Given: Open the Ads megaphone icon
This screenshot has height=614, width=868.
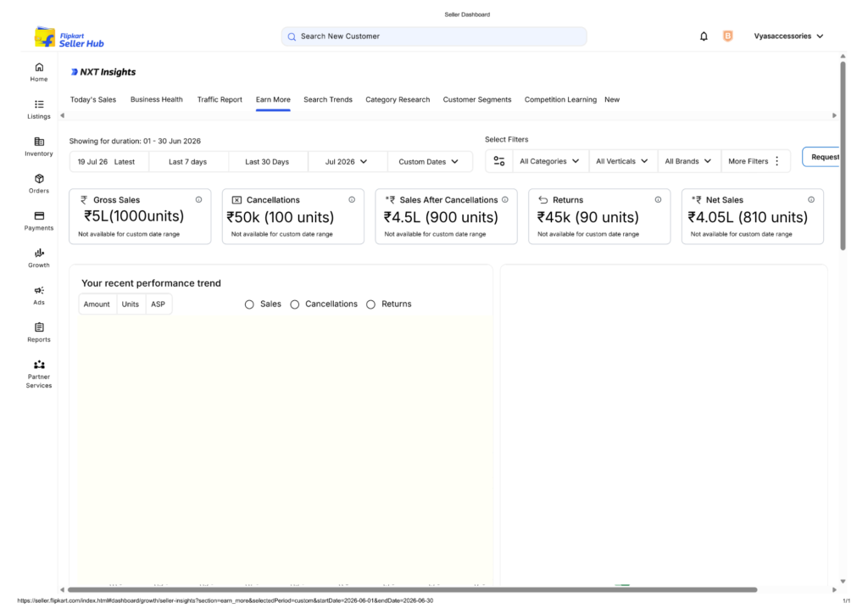Looking at the screenshot, I should (39, 290).
